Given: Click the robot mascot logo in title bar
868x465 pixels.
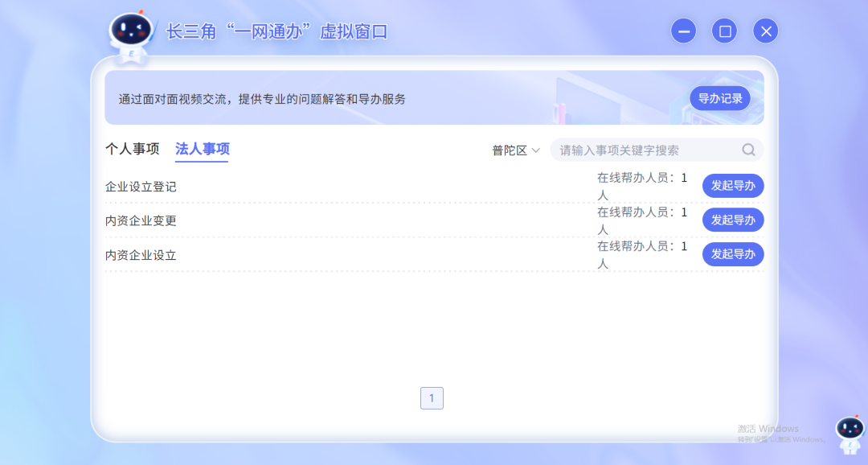Looking at the screenshot, I should pos(130,35).
